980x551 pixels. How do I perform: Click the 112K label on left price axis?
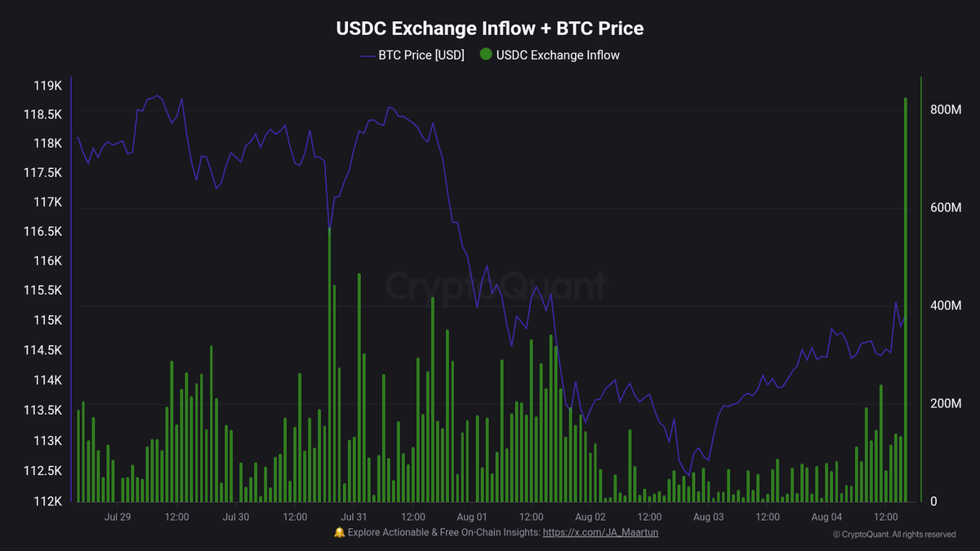48,501
